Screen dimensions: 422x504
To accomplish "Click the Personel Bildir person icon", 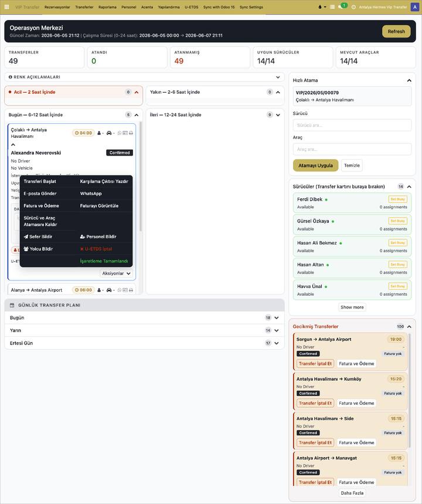I will pyautogui.click(x=83, y=236).
